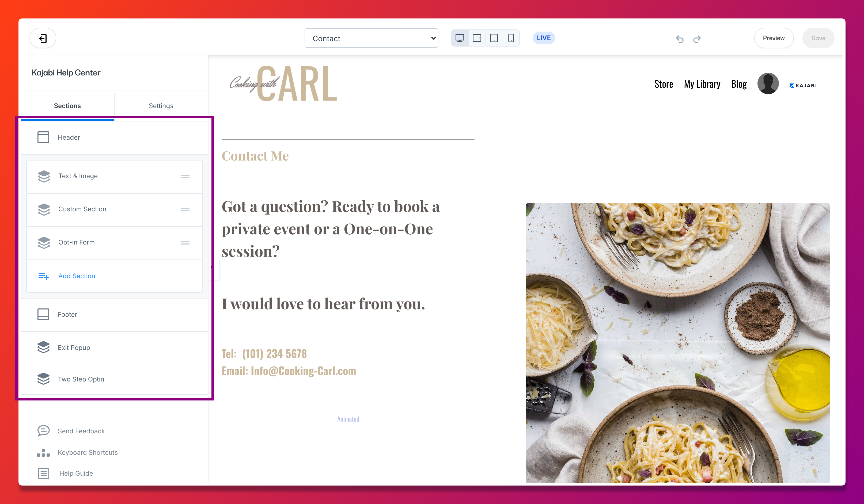
Task: Open the Text & Image section
Action: tap(115, 176)
